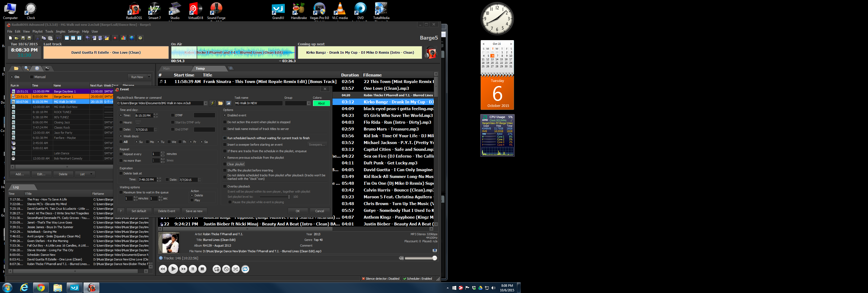This screenshot has width=868, height=293.
Task: Open the Expiration Date dropdown arrow
Action: [199, 180]
